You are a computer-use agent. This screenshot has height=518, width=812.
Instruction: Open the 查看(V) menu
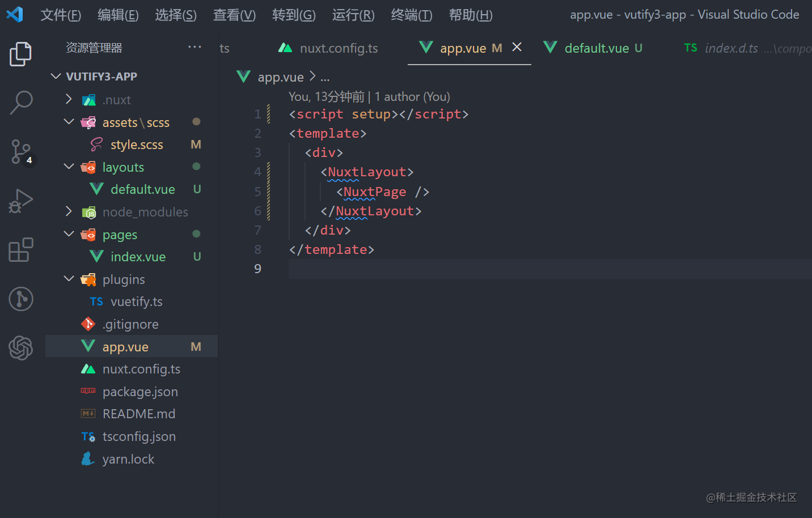coord(234,15)
